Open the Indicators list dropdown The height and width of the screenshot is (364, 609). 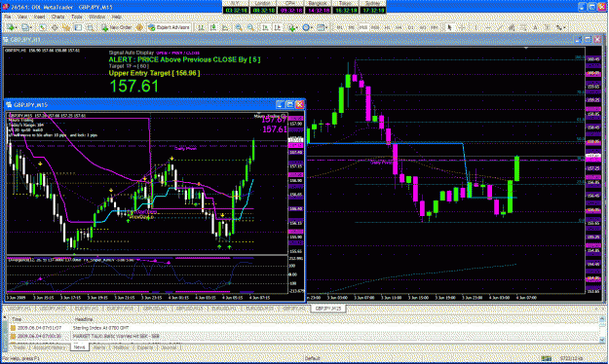[293, 27]
